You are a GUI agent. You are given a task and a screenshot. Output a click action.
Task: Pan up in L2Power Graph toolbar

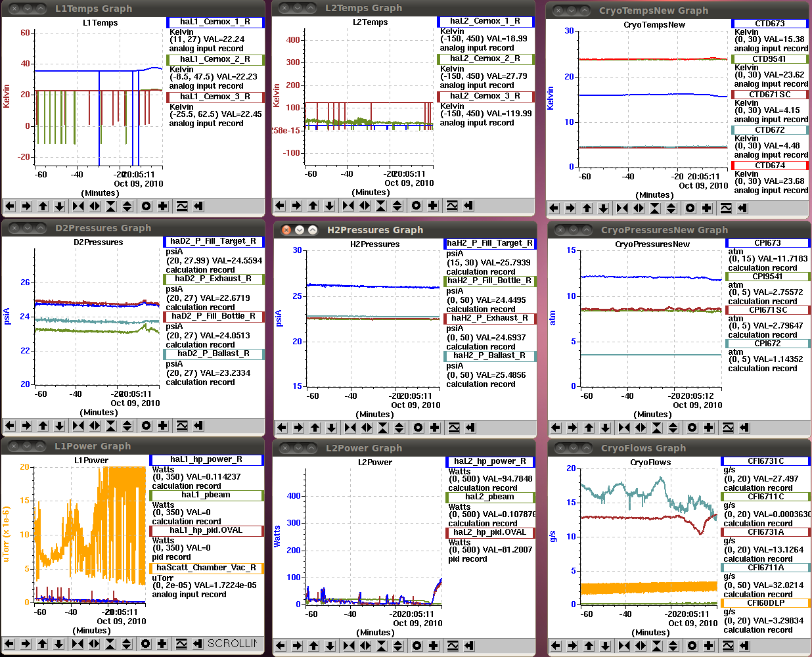[x=314, y=646]
